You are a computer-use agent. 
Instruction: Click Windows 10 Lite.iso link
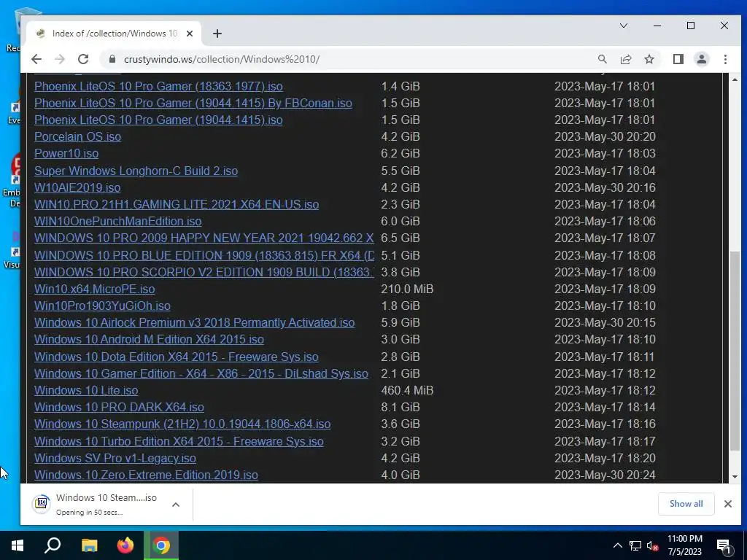click(86, 391)
